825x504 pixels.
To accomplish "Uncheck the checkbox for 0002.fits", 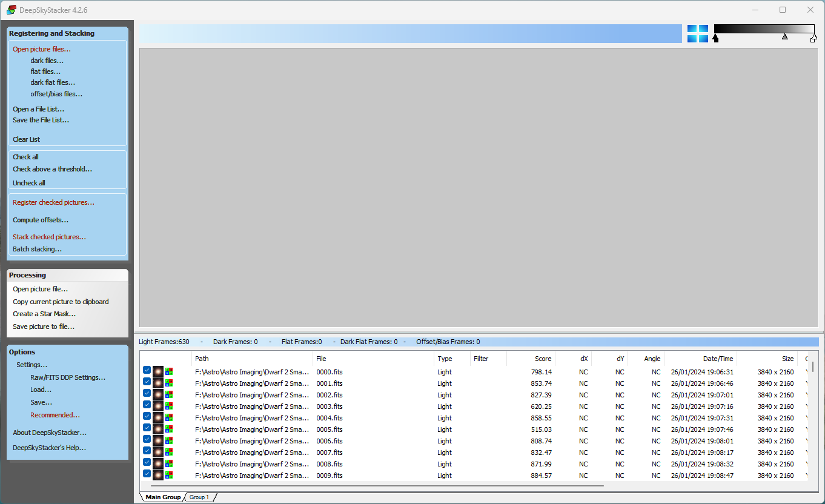I will coord(147,393).
